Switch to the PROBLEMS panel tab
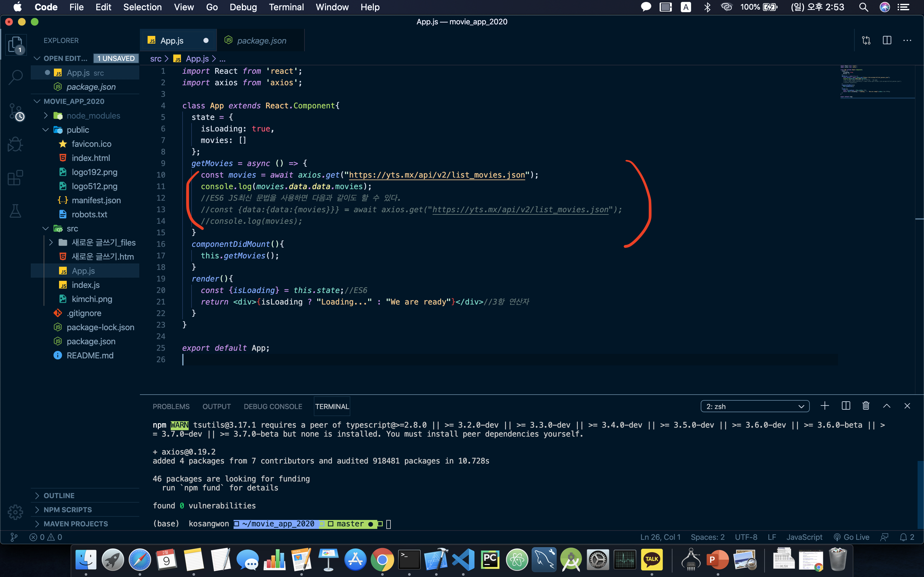The height and width of the screenshot is (577, 924). [x=171, y=406]
